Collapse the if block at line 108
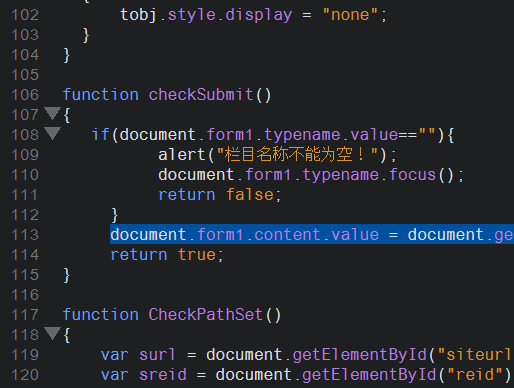The image size is (514, 388). 52,134
